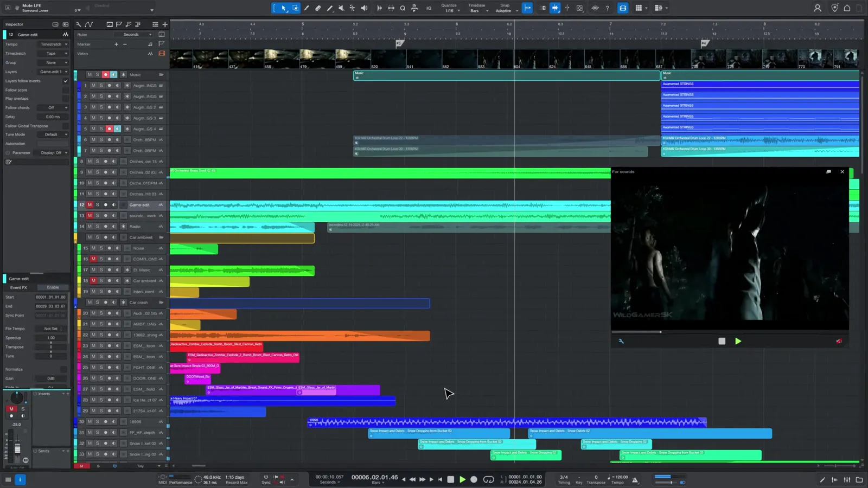
Task: Toggle the autoscroll arrow button
Action: (x=555, y=8)
